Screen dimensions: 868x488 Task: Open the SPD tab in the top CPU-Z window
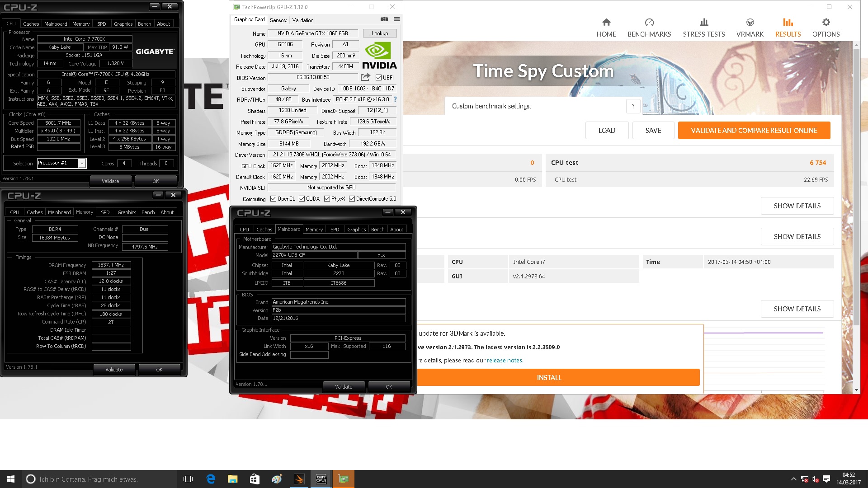[102, 24]
